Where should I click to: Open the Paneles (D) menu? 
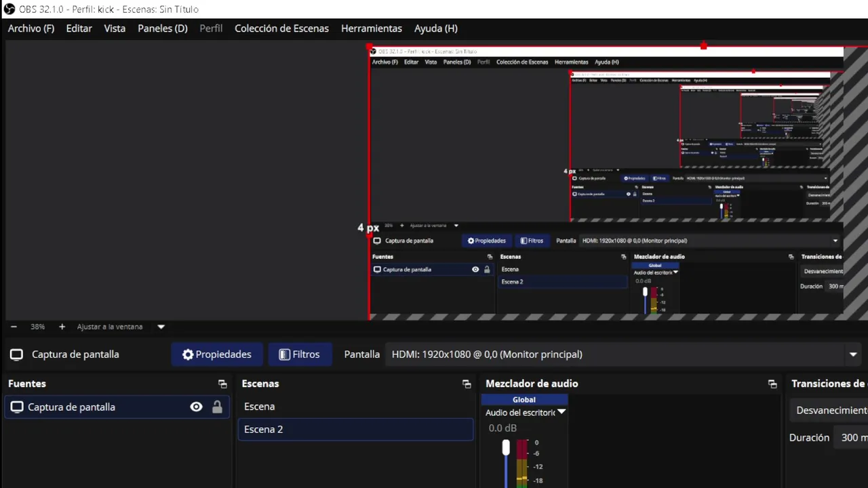pyautogui.click(x=163, y=28)
